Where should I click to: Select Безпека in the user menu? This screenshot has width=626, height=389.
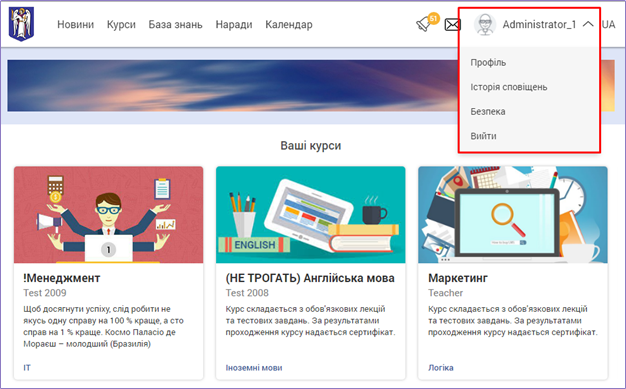[488, 111]
